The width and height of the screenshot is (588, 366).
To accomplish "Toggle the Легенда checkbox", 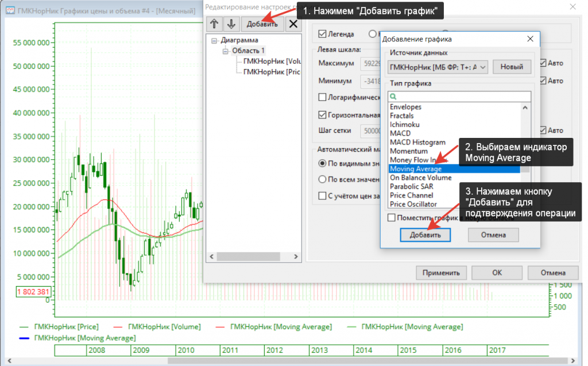I will point(322,34).
